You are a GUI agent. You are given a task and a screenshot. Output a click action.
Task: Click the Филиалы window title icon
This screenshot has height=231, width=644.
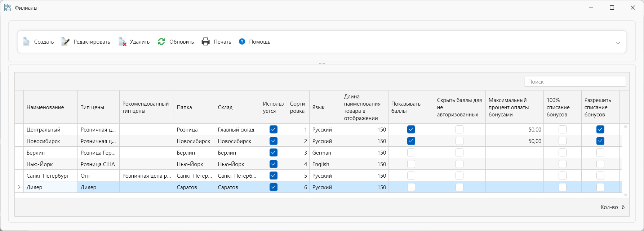[x=8, y=8]
